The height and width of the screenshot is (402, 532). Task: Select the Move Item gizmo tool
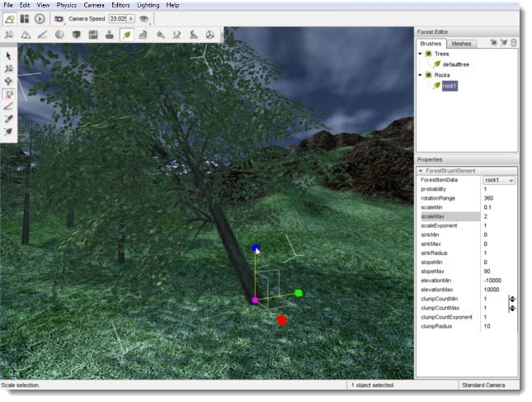click(8, 69)
